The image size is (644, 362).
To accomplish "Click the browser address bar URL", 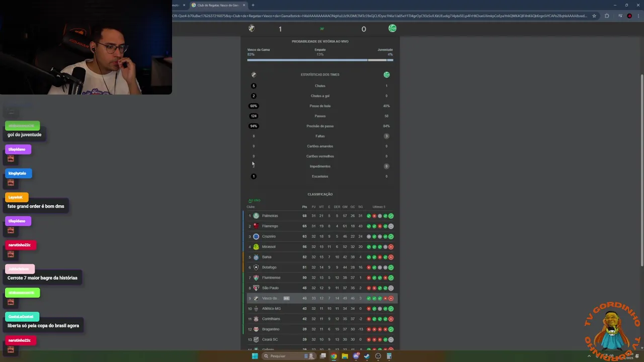I will point(380,16).
